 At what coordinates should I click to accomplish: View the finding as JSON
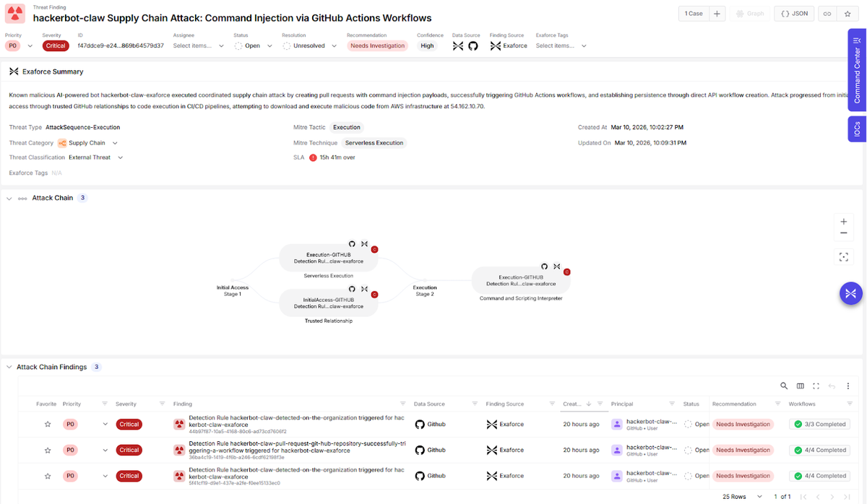coord(795,13)
